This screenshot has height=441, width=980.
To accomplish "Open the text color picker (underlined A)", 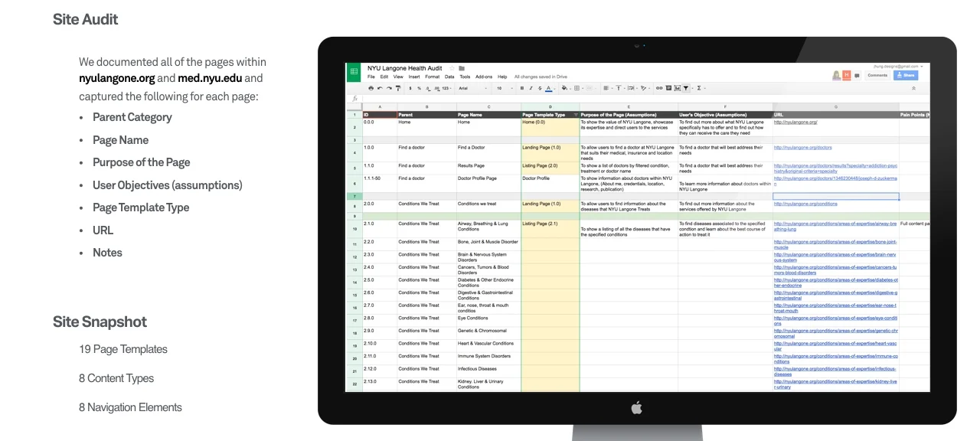I will coord(549,88).
